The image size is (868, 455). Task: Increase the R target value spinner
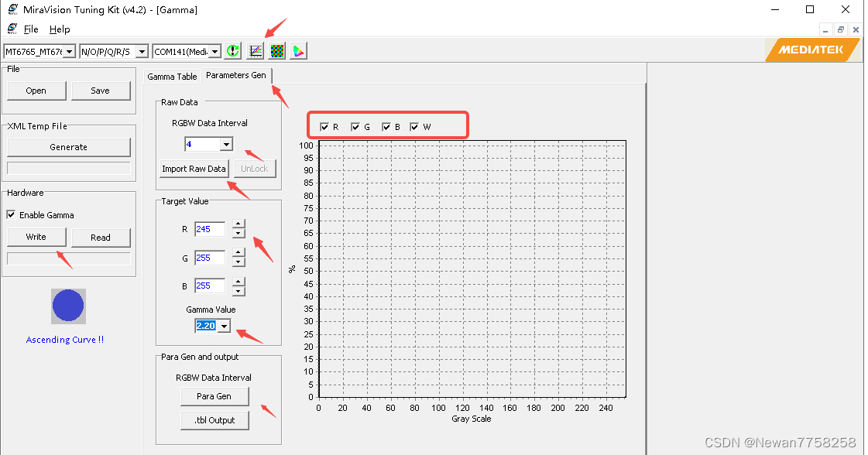238,224
